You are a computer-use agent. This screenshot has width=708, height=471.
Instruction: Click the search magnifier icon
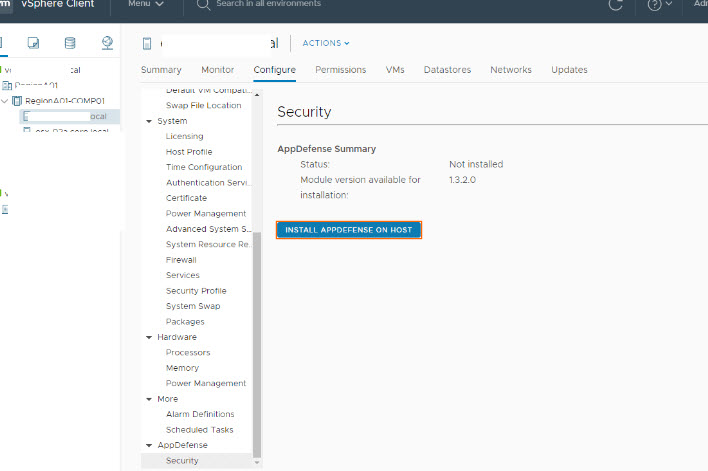203,5
